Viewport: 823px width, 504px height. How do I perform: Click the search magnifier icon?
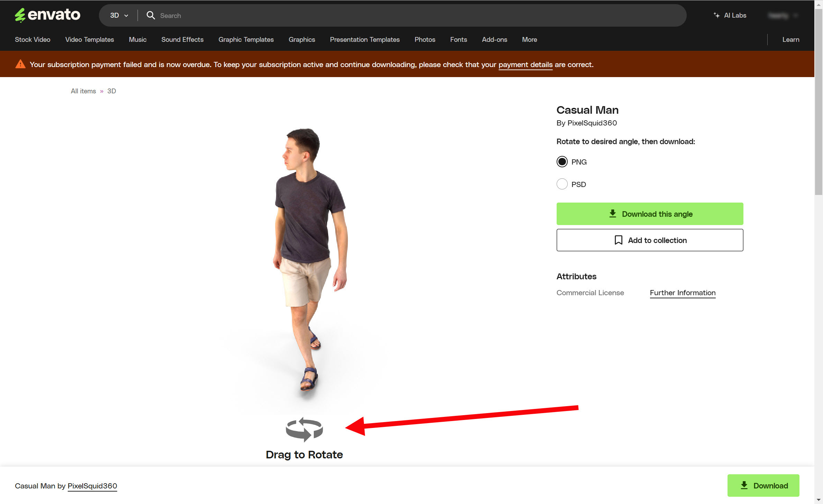click(x=150, y=15)
